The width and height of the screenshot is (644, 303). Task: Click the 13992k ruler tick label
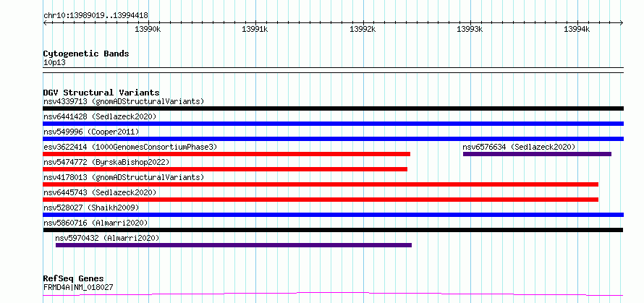coord(363,29)
